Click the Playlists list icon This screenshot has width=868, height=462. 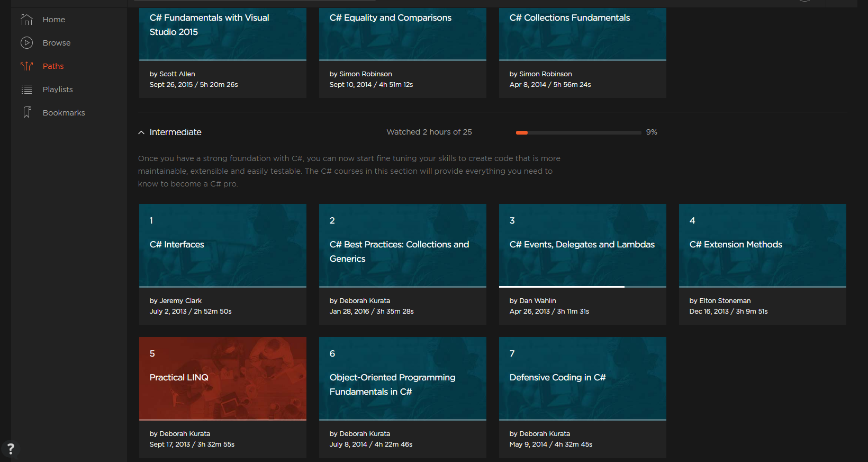click(26, 90)
